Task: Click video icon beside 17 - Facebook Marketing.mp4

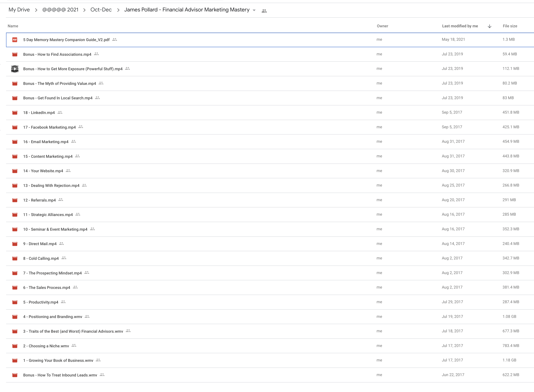Action: point(15,127)
